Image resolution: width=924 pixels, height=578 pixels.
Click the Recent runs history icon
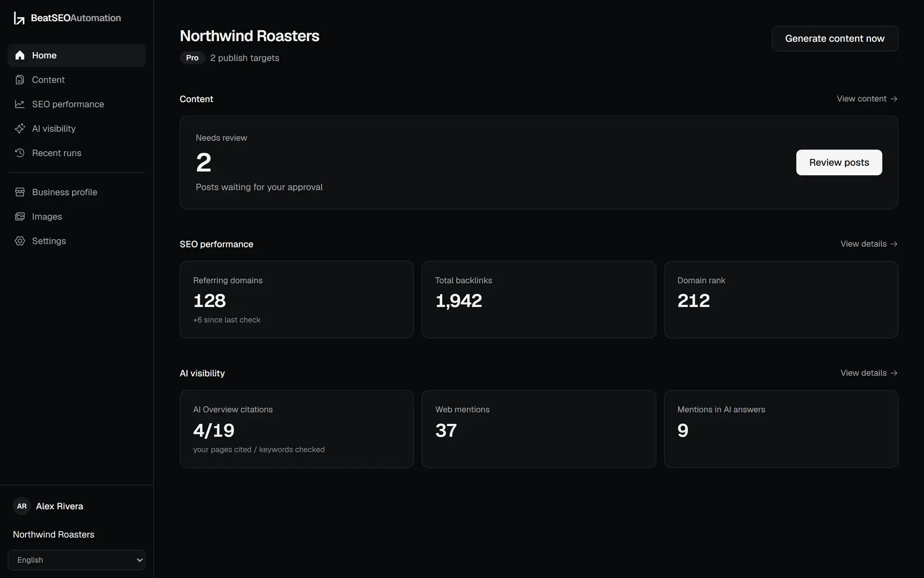click(20, 153)
